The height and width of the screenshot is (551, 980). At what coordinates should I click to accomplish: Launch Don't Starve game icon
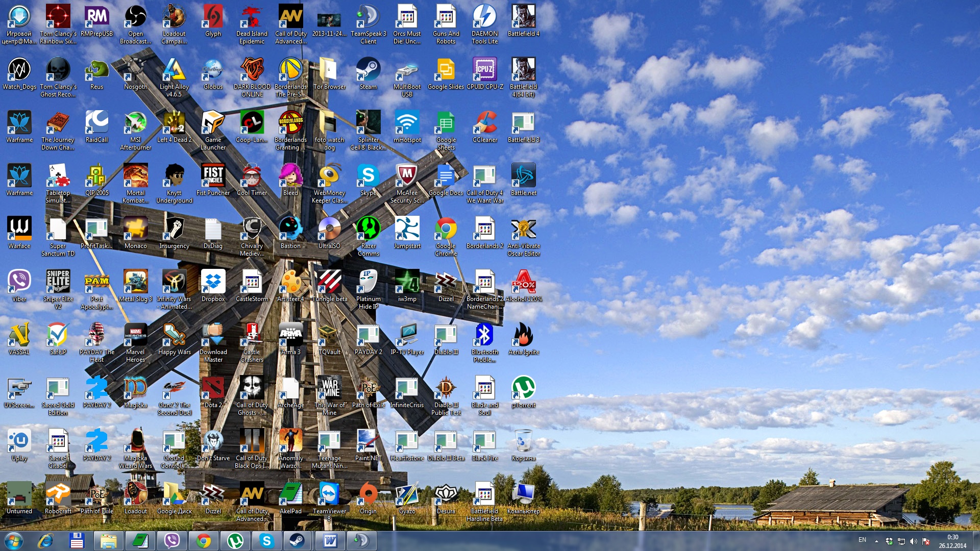[x=213, y=445]
